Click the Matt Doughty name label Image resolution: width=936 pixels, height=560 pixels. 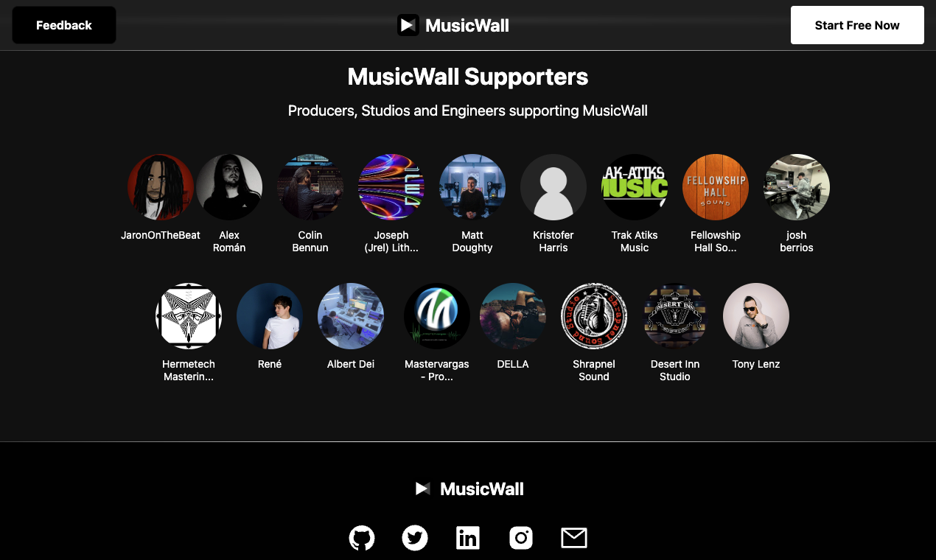tap(472, 242)
